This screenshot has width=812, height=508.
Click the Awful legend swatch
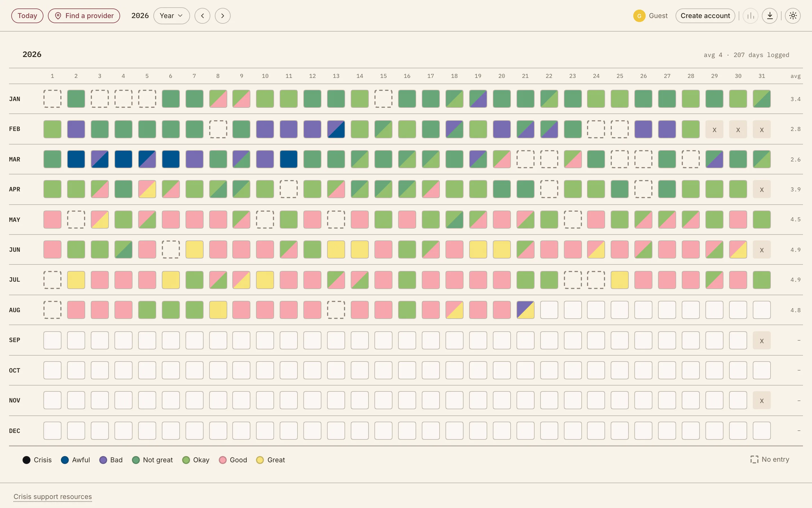point(65,460)
